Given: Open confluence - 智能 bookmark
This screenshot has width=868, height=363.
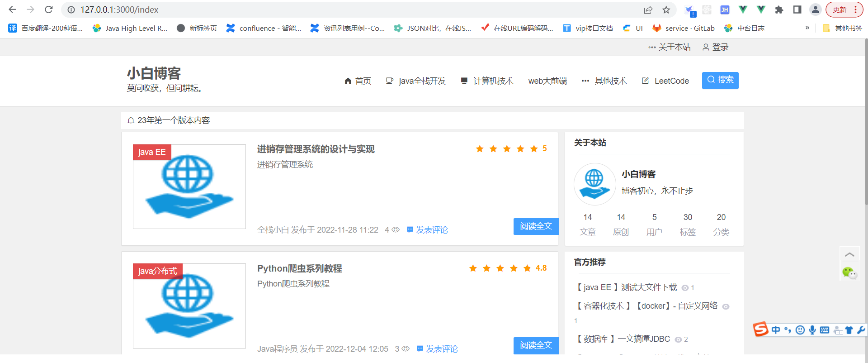Looking at the screenshot, I should [x=264, y=28].
